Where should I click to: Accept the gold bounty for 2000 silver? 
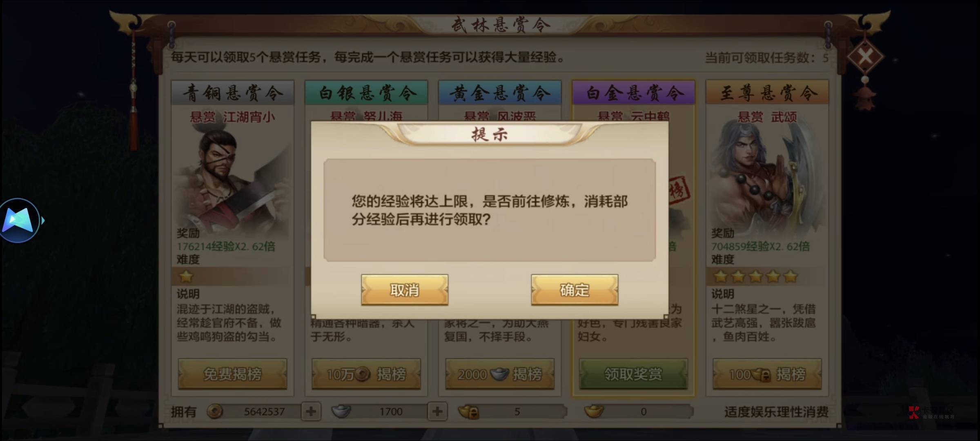(500, 374)
